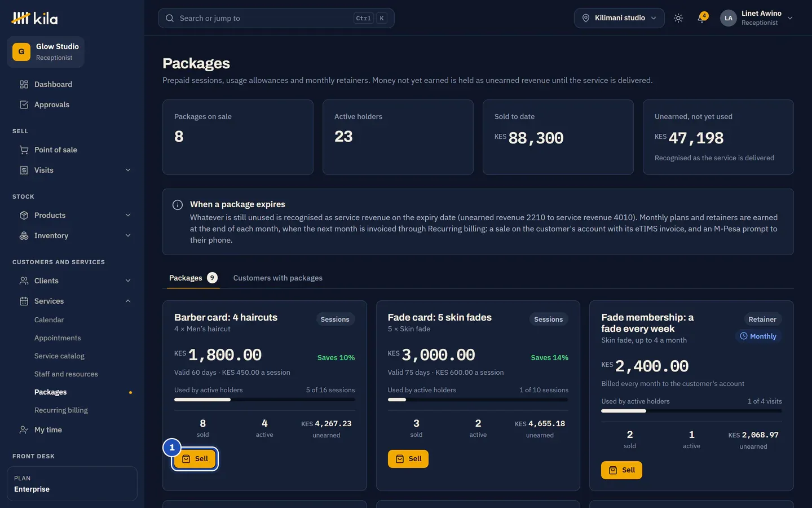Open Service catalog page
Viewport: 812px width, 508px height.
pos(59,356)
